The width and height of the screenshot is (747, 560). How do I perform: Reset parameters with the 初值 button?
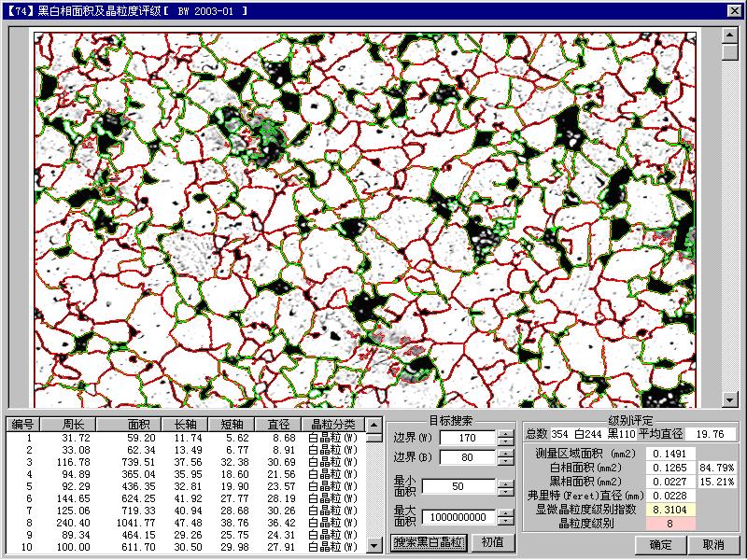pyautogui.click(x=492, y=542)
